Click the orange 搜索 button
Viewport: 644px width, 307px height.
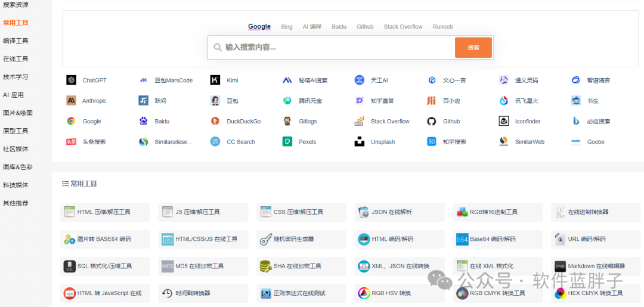tap(473, 48)
